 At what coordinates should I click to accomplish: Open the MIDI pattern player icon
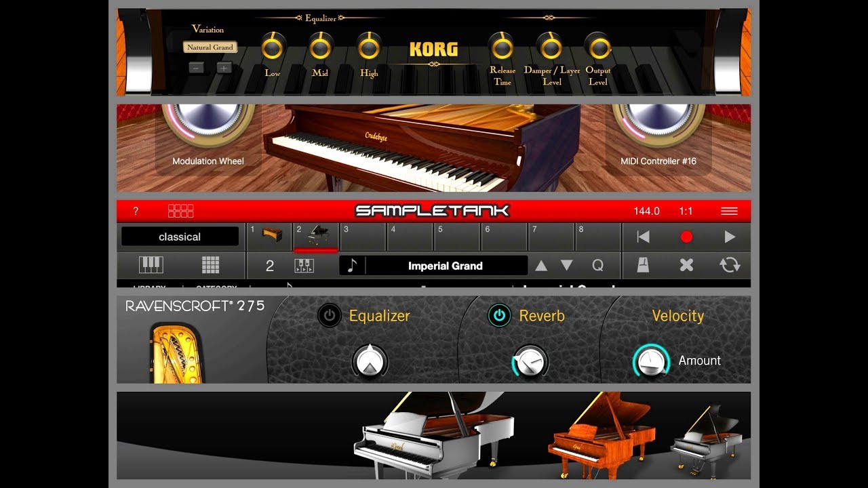(304, 266)
